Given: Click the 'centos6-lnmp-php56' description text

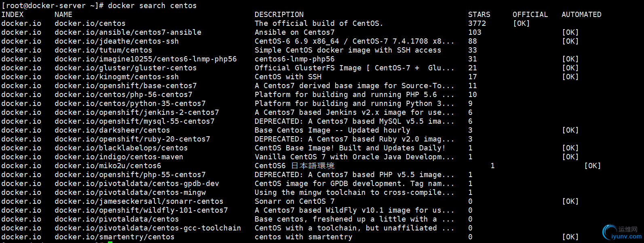Looking at the screenshot, I should tap(295, 59).
